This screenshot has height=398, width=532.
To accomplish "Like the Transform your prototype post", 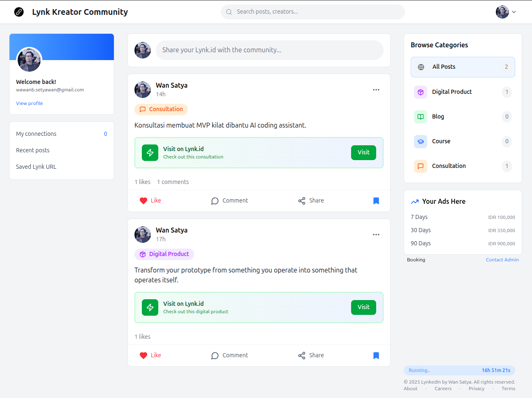I will [150, 356].
